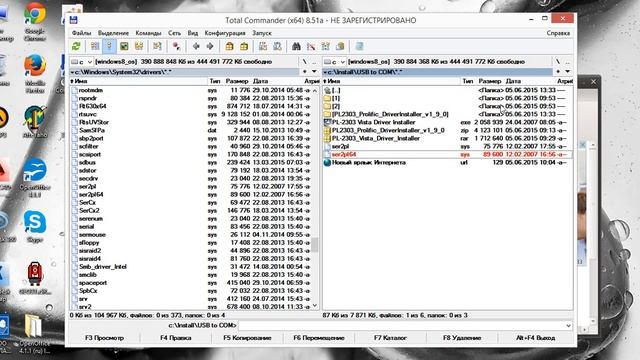Image resolution: width=640 pixels, height=360 pixels.
Task: Switch to Brief view mode icon
Action: click(x=95, y=46)
